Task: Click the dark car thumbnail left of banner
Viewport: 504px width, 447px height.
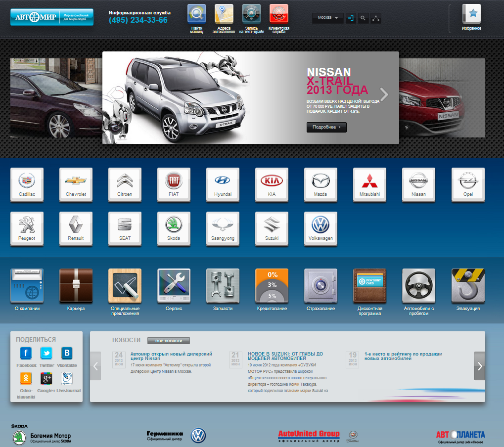Action: click(x=56, y=98)
